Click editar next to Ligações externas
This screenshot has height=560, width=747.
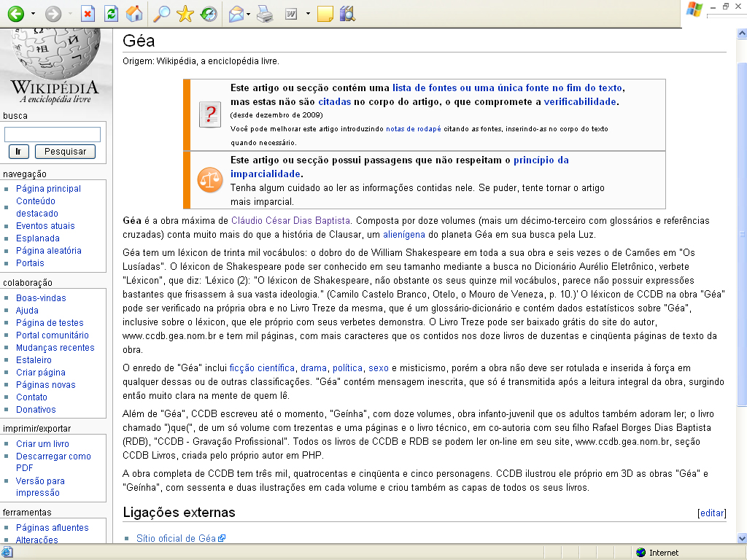point(712,513)
